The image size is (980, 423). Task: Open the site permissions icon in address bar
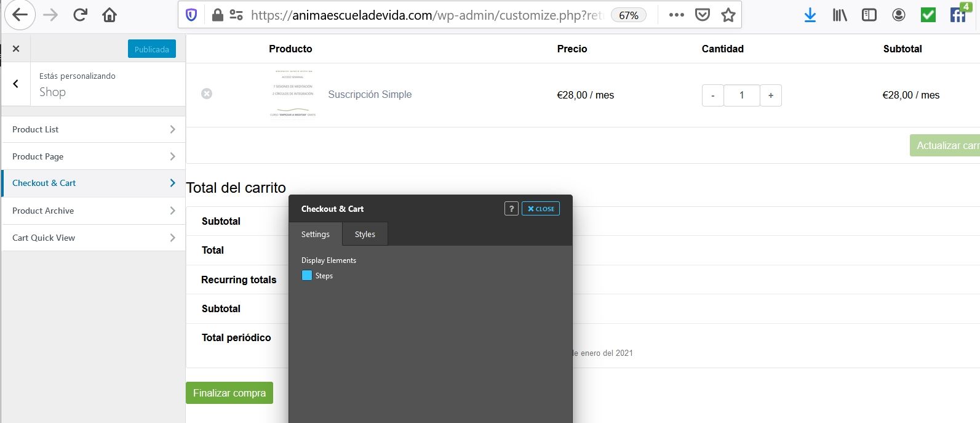point(236,15)
